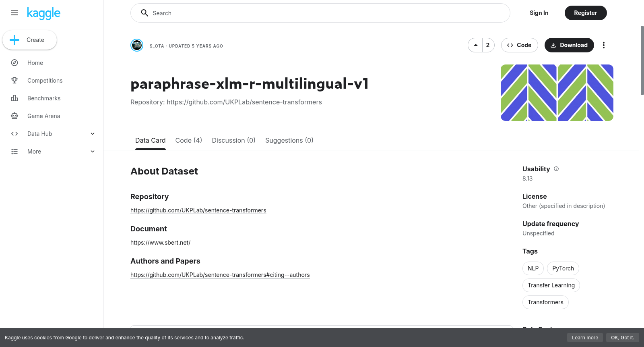Upvote the dataset with the arrow
Image resolution: width=644 pixels, height=347 pixels.
pos(475,45)
